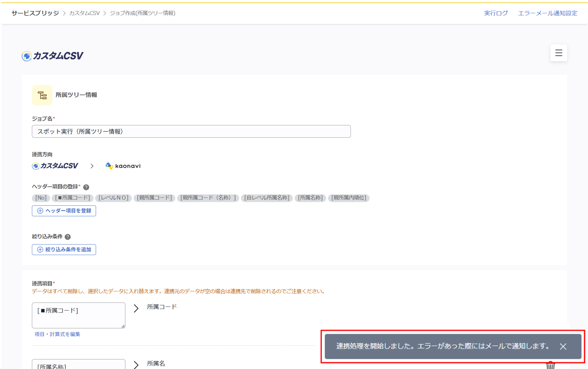Open the hamburger menu
The image size is (588, 369).
point(559,53)
